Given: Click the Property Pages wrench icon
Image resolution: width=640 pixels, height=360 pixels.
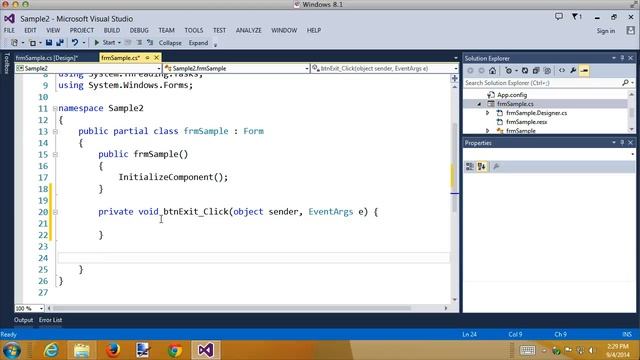Looking at the screenshot, I should pyautogui.click(x=496, y=167).
